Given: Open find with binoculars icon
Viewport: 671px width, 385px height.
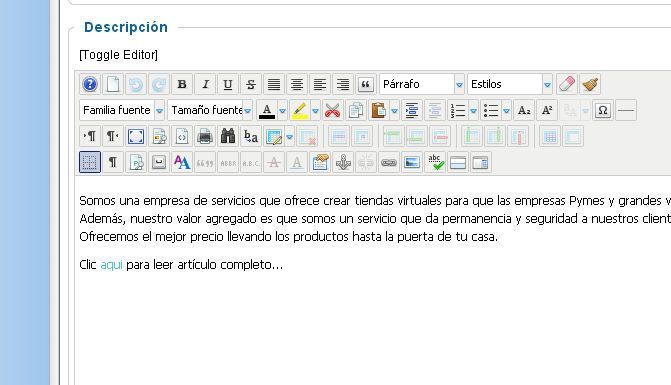Looking at the screenshot, I should point(228,136).
